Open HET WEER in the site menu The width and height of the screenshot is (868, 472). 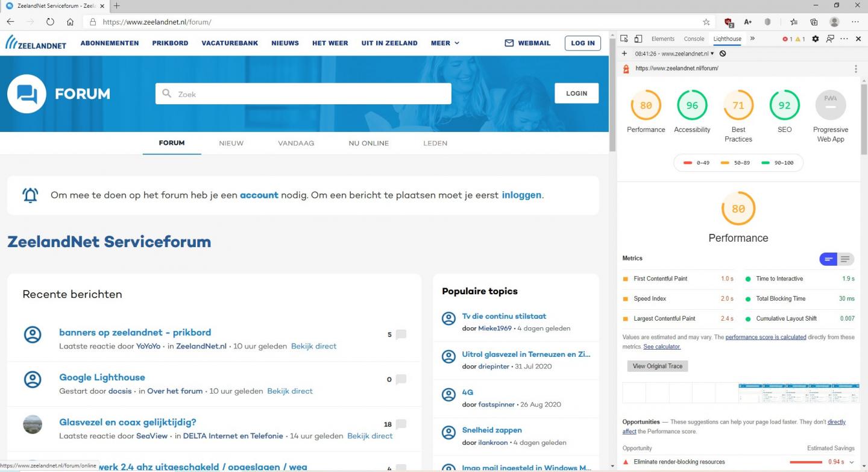(x=330, y=43)
